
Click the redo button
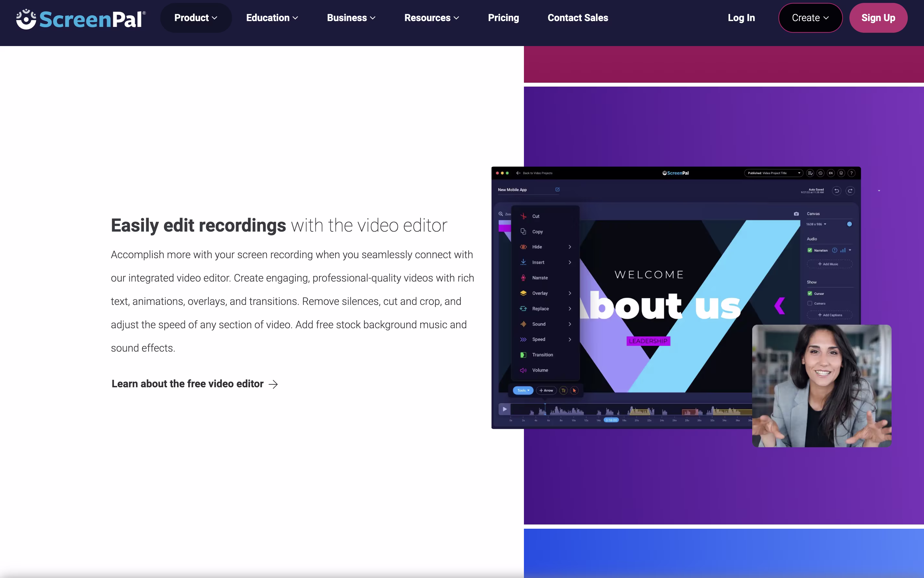click(x=850, y=191)
